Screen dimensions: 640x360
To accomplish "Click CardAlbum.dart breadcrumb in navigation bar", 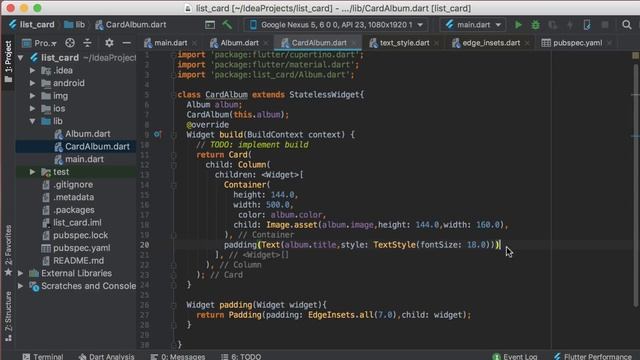I will coord(131,25).
